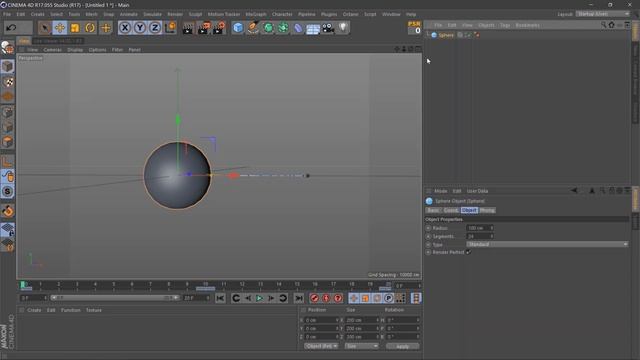640x360 pixels.
Task: Open the Object (Rel) dropdown
Action: 321,346
